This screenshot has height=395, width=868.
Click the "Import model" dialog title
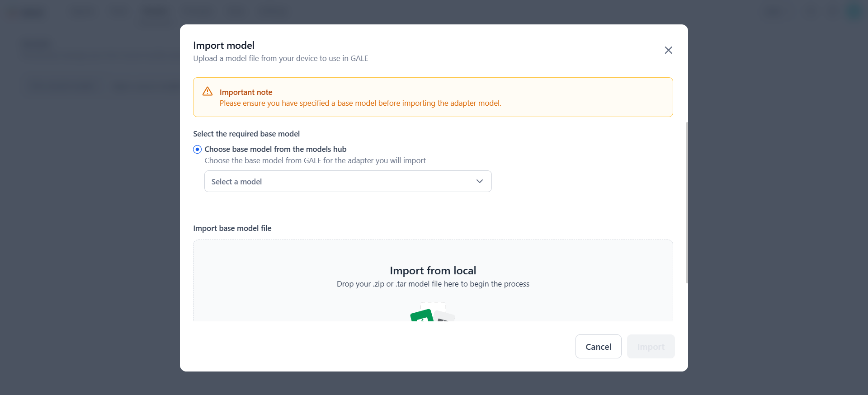click(224, 45)
